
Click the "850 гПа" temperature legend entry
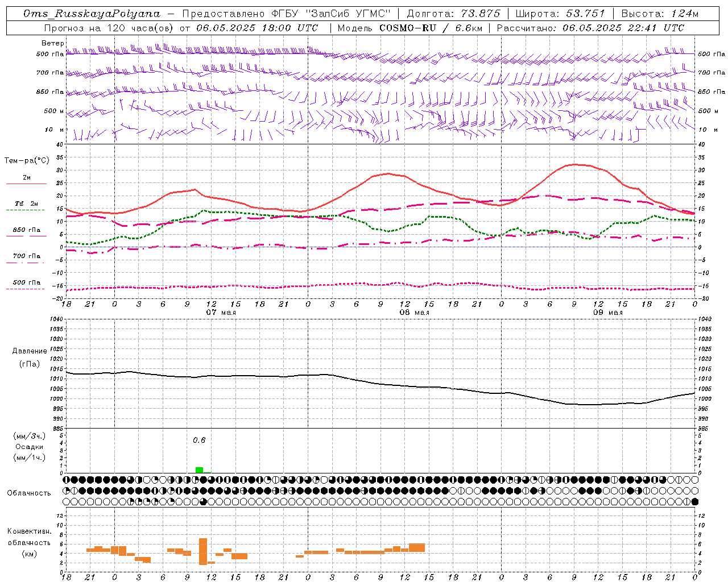pyautogui.click(x=26, y=230)
